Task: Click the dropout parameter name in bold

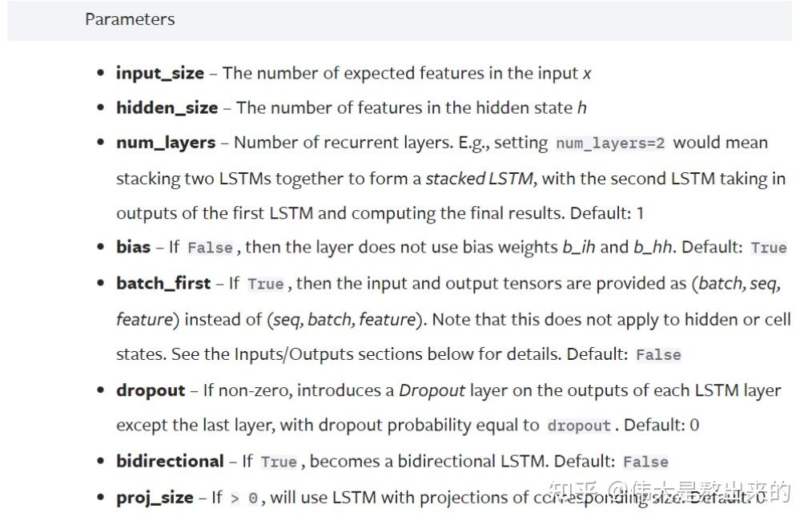Action: (x=151, y=390)
